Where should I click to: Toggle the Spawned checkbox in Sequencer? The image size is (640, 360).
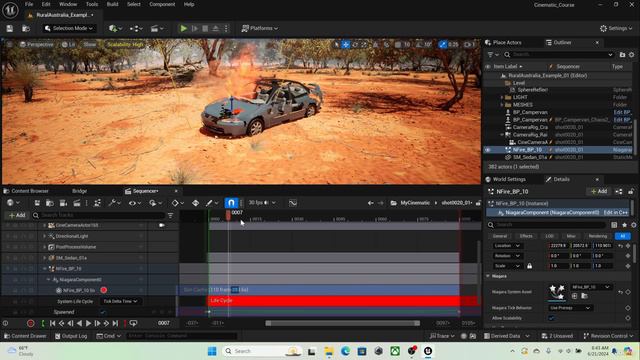pyautogui.click(x=103, y=312)
